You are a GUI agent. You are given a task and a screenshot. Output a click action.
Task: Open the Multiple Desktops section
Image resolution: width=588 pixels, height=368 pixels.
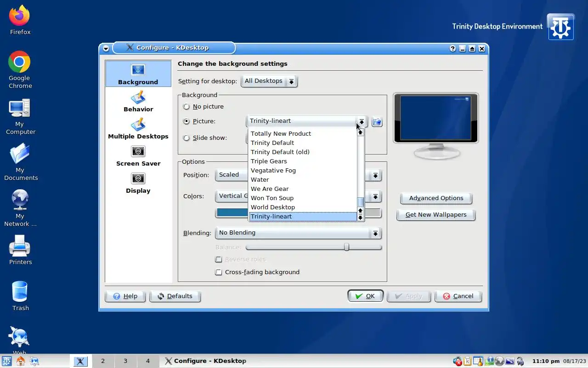pyautogui.click(x=138, y=128)
